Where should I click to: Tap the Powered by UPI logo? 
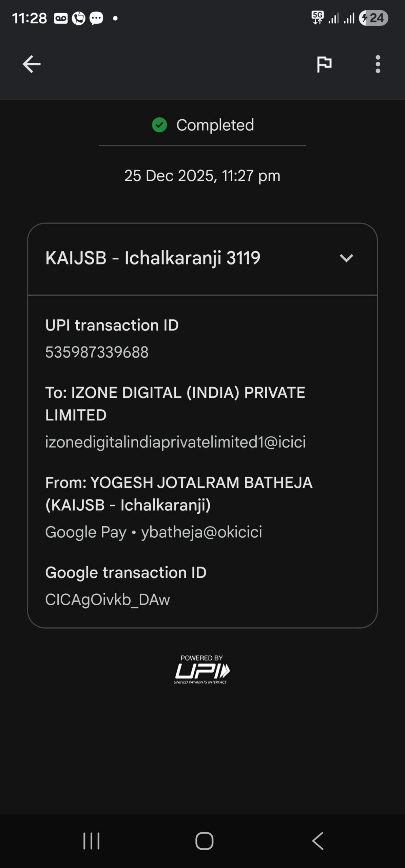pos(201,669)
